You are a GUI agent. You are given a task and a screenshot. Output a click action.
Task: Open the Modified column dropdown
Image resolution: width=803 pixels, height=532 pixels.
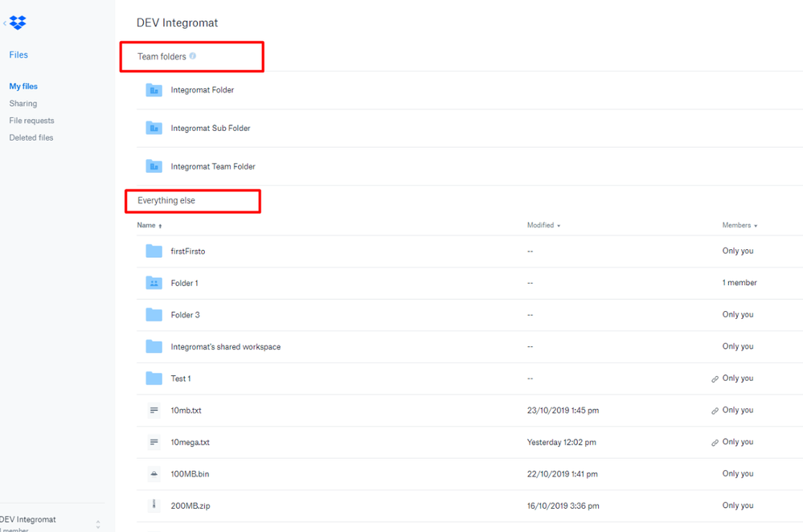click(543, 225)
